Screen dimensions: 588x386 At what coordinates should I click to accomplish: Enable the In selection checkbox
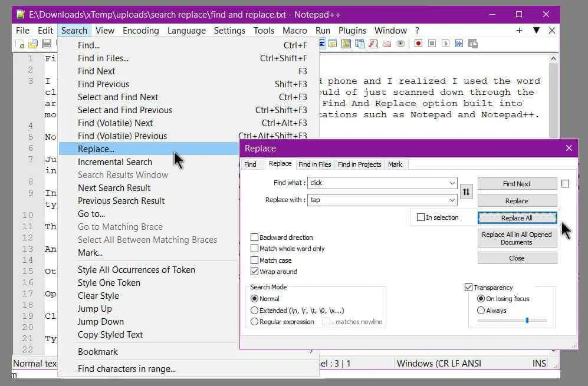click(421, 217)
